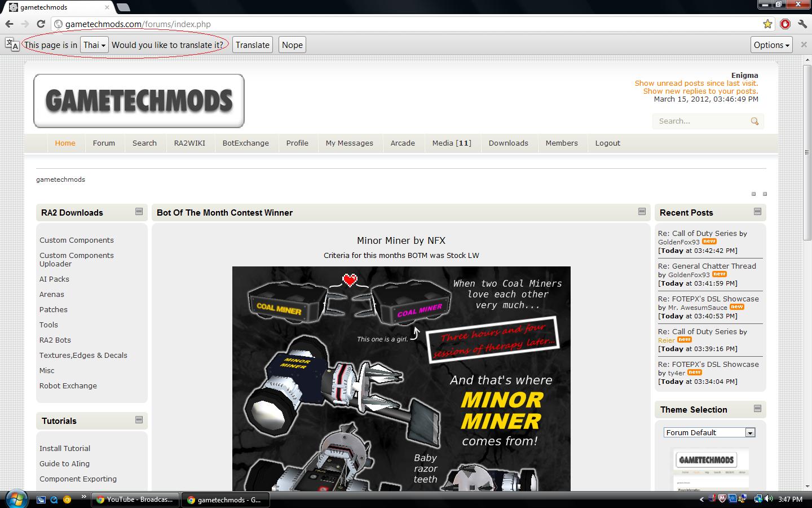Click the Reier username link
Screen dimensions: 812x508
(x=666, y=340)
